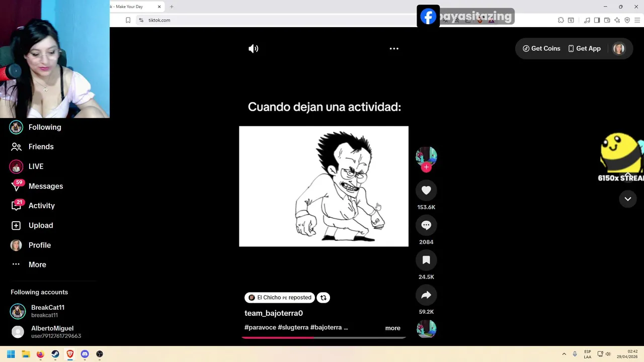Open the Brave Wallet icon
Screen dimensions: 644x362
tap(607, 20)
